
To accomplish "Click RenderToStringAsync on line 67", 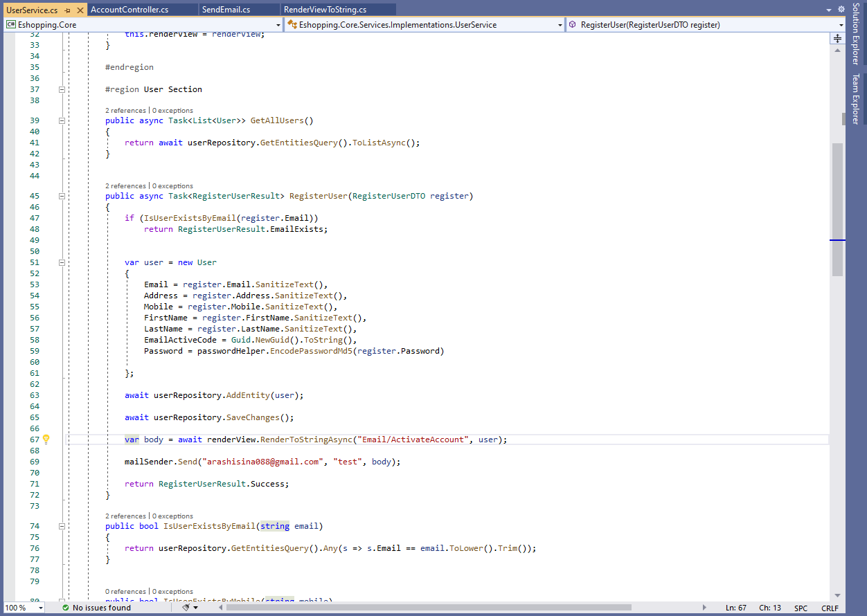I will (x=306, y=440).
